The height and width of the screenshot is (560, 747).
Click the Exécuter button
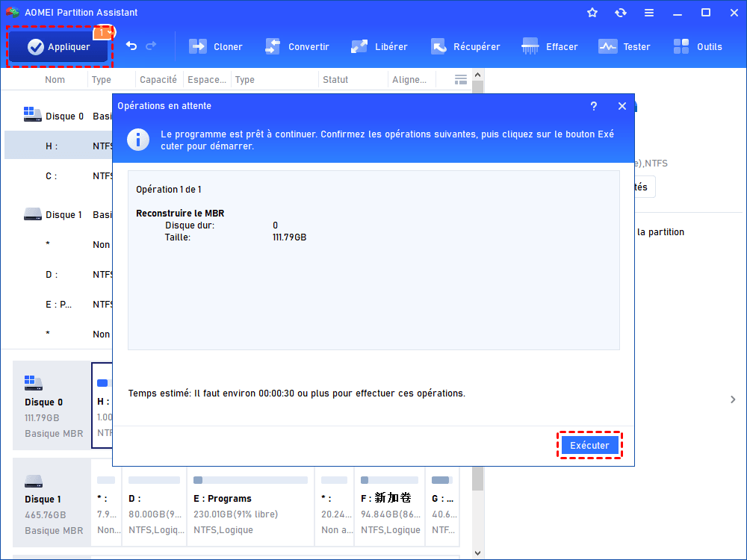(590, 445)
